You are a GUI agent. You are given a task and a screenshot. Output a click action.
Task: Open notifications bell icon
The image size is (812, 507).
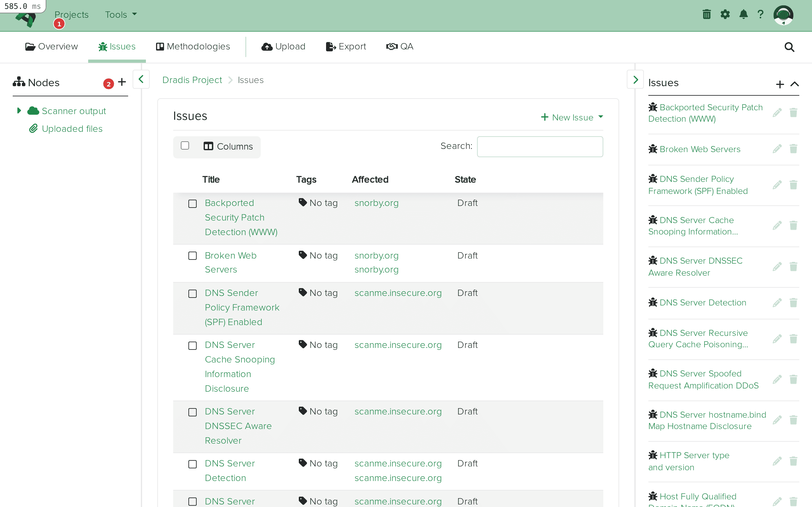pos(743,14)
